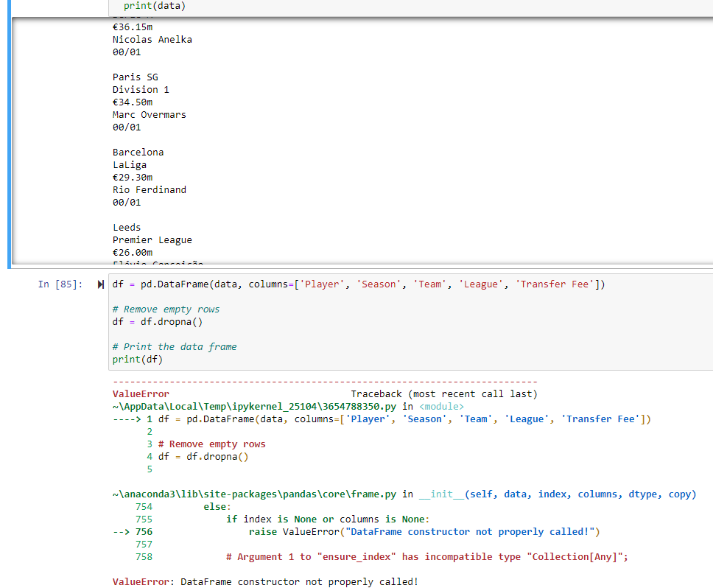The width and height of the screenshot is (713, 588).
Task: Select the '€26.00m' output line
Action: point(133,253)
